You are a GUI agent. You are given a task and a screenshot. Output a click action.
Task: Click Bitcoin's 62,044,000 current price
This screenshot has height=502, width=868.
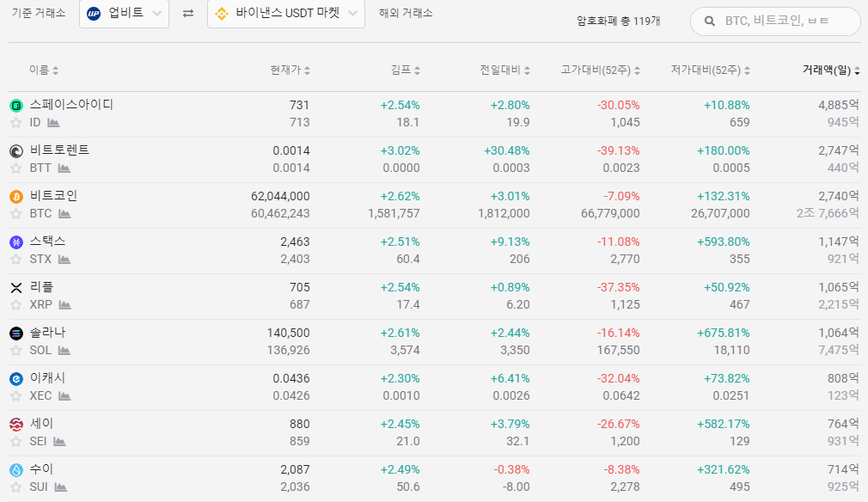[280, 196]
